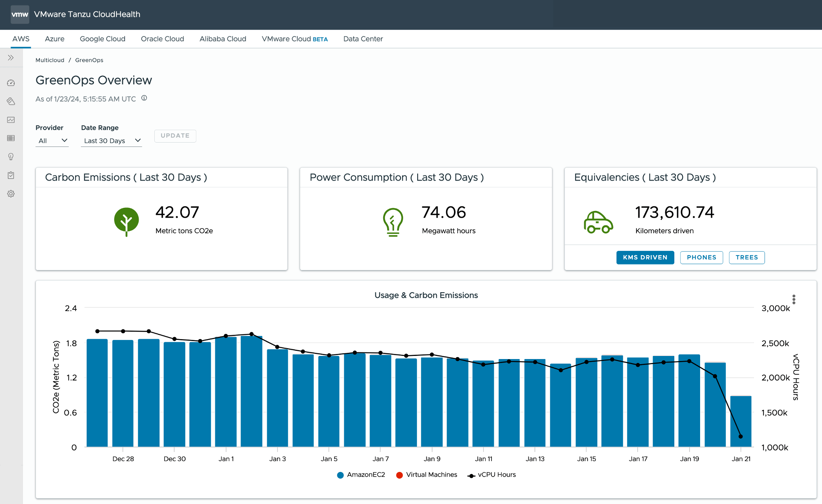The height and width of the screenshot is (504, 822).
Task: Click the vCPU Hours point at Jan 21
Action: point(741,436)
